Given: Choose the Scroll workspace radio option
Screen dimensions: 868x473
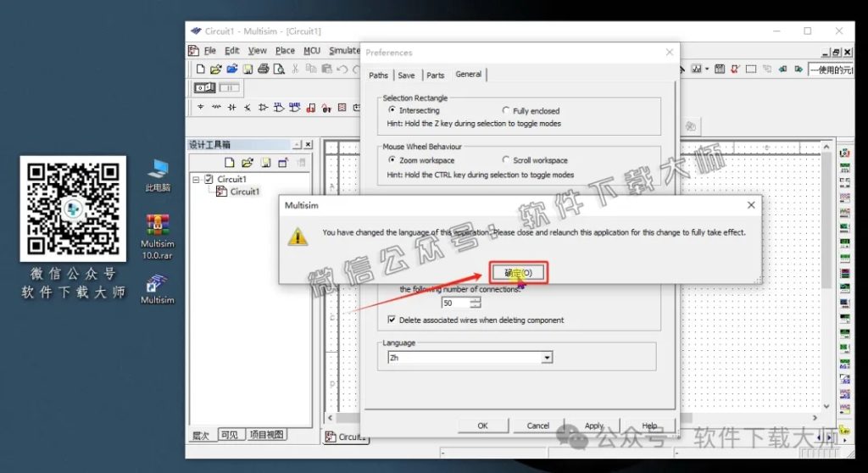Looking at the screenshot, I should point(506,160).
